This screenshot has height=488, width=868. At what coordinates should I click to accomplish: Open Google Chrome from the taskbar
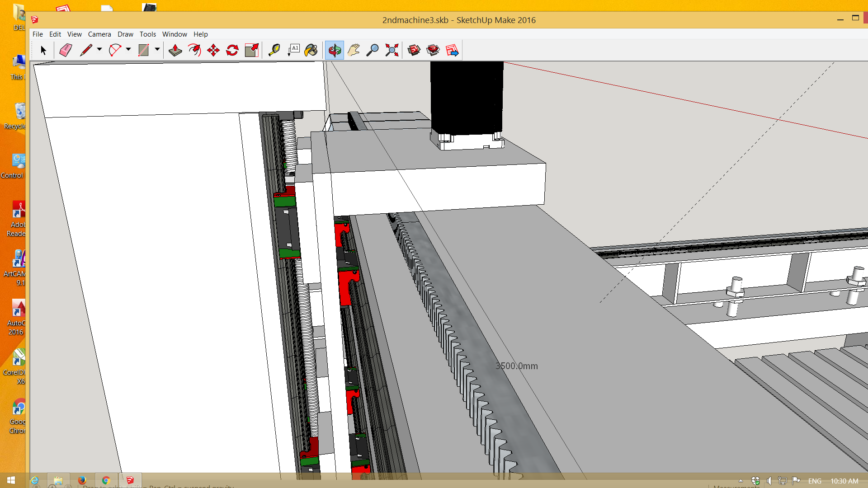(106, 480)
